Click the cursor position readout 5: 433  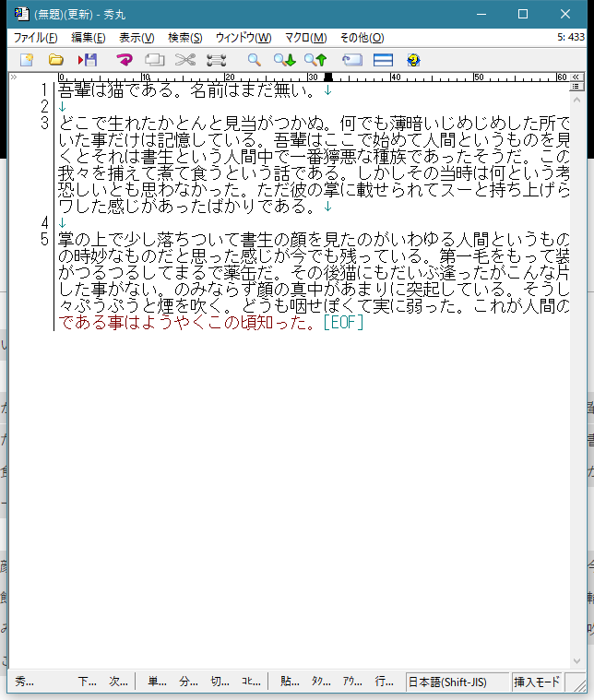pyautogui.click(x=570, y=37)
